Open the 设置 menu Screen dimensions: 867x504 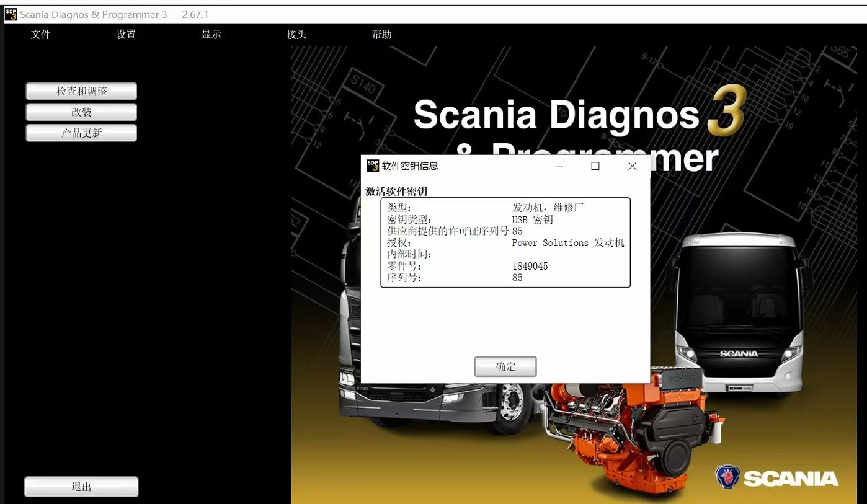pos(126,35)
